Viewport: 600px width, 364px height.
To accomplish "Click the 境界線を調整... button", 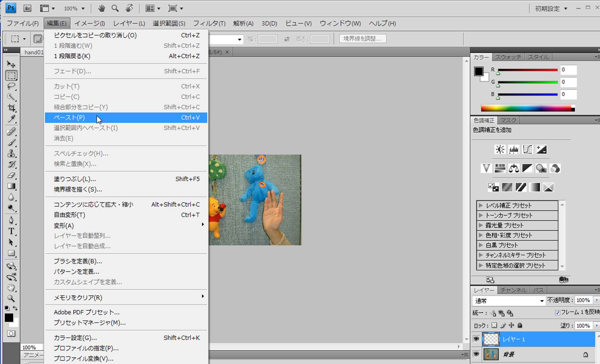I will click(x=362, y=39).
